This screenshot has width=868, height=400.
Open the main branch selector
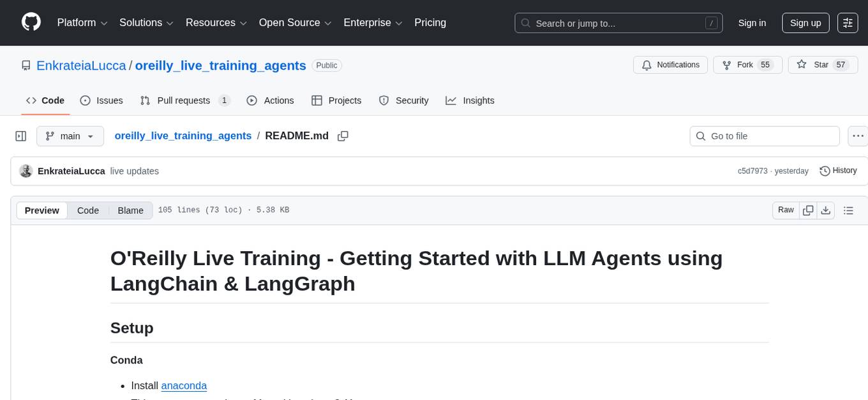[x=70, y=135]
